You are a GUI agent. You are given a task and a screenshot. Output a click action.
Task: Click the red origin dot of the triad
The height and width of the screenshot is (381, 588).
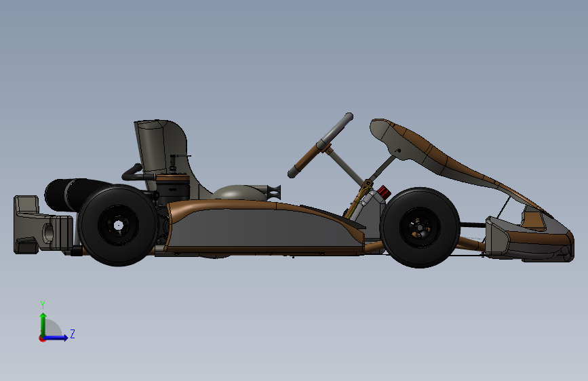(42, 338)
